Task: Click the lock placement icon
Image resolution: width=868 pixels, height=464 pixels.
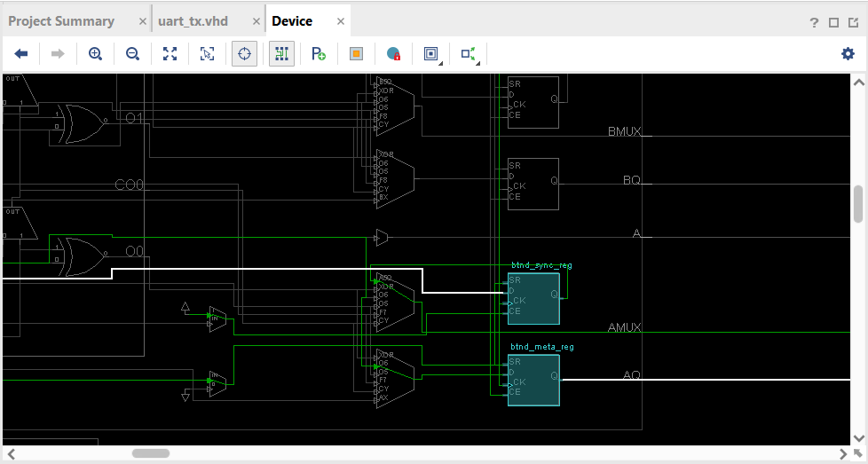Action: tap(393, 54)
